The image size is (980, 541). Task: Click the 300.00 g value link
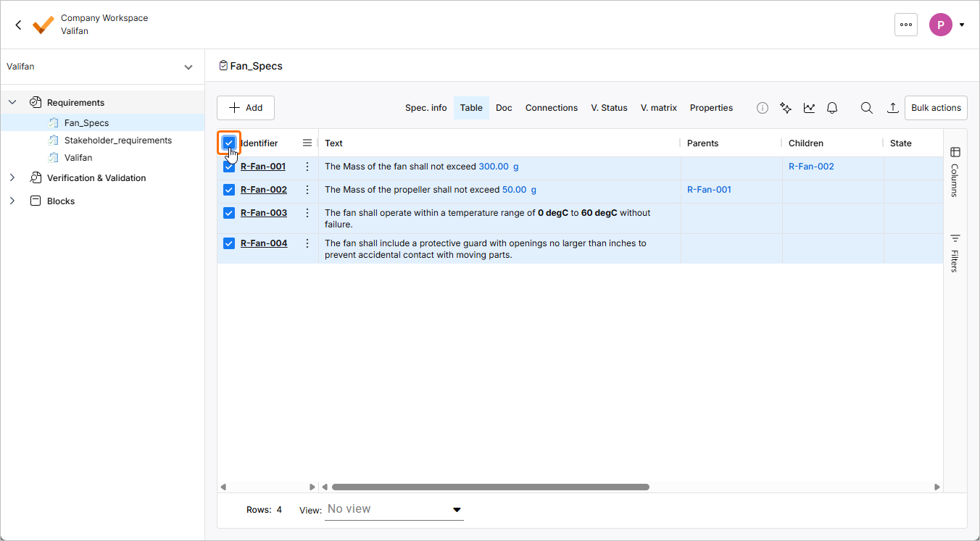499,167
